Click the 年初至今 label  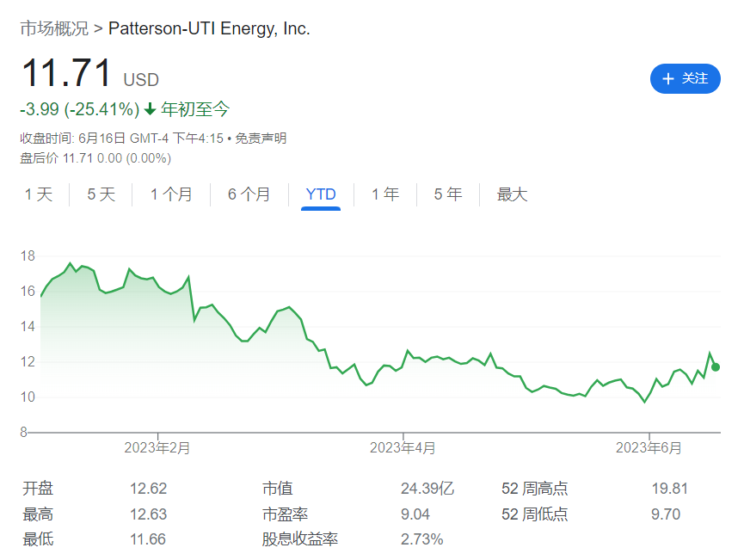(195, 109)
